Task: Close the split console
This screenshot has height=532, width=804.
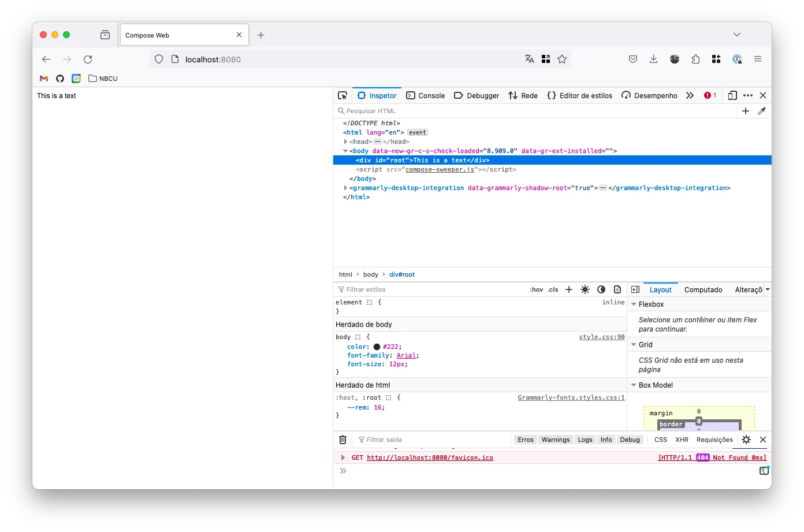Action: [x=763, y=440]
